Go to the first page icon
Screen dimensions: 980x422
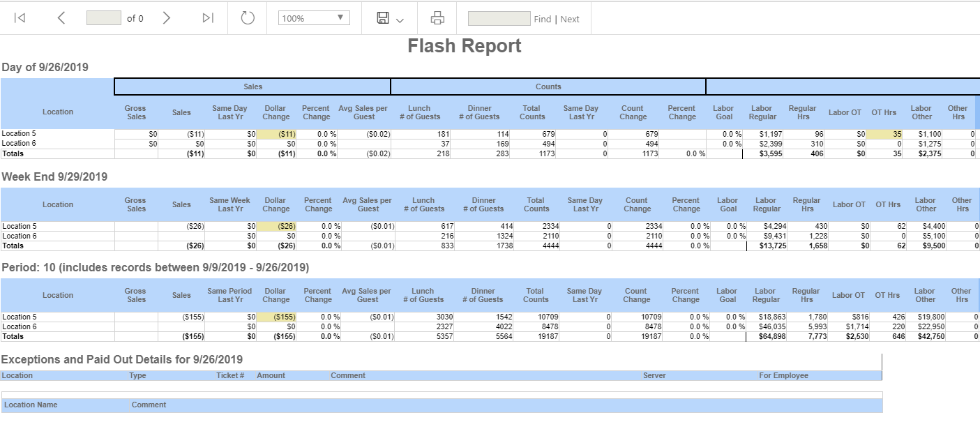coord(20,18)
